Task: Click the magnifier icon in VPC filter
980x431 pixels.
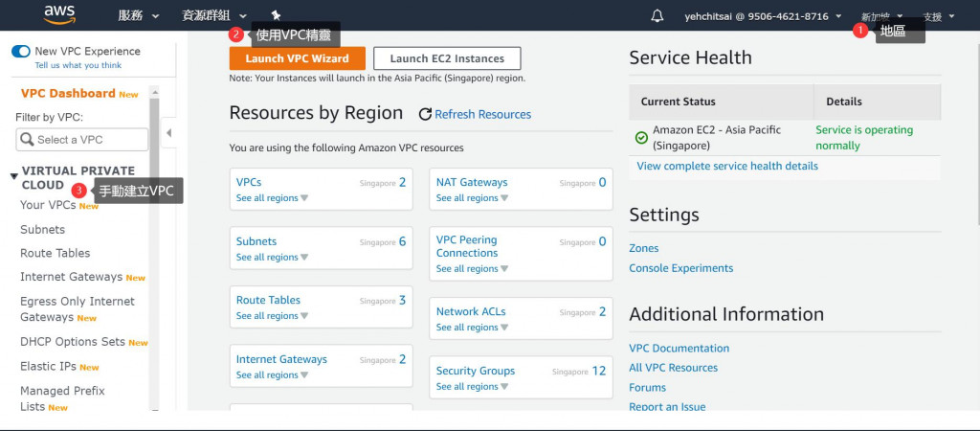Action: click(27, 140)
